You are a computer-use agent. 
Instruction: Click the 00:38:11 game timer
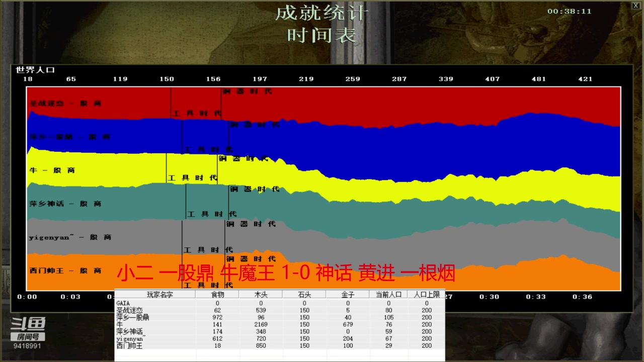pos(570,11)
